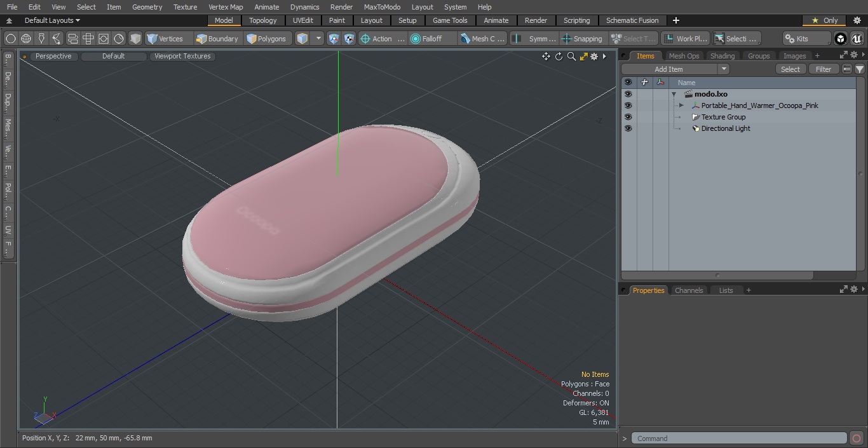The image size is (868, 448).
Task: Toggle the Snapping tool
Action: (583, 39)
